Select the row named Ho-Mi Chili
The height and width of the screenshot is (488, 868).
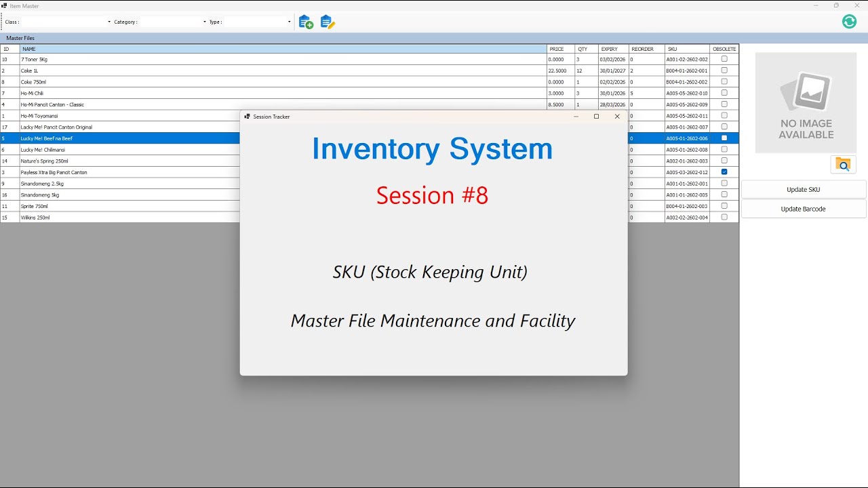pos(370,94)
